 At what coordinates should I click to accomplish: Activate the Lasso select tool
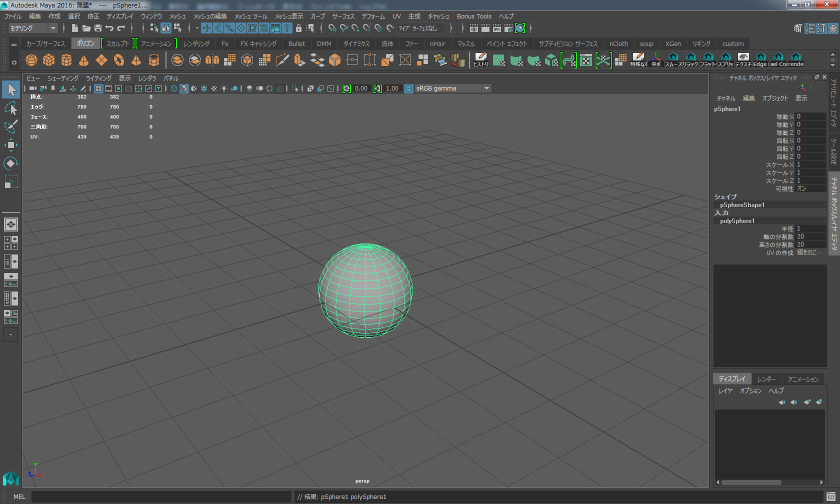[11, 108]
